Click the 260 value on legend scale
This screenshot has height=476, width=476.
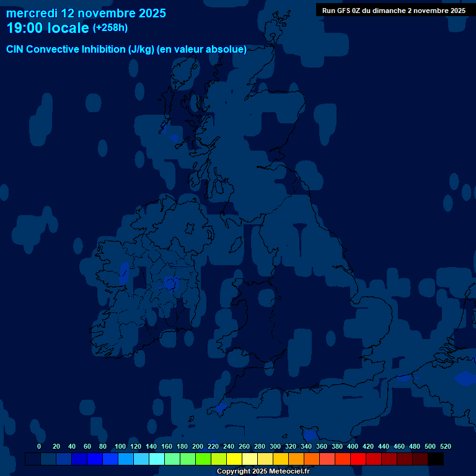point(244,446)
